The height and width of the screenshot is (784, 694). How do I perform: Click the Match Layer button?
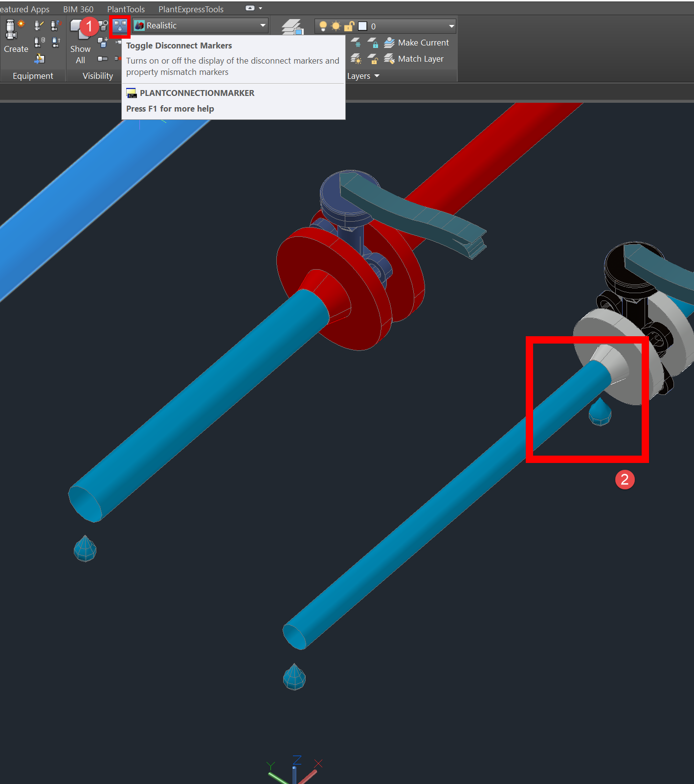[x=414, y=59]
